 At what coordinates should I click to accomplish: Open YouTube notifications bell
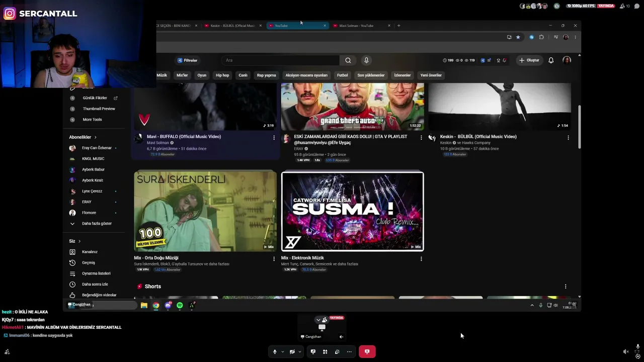click(551, 60)
